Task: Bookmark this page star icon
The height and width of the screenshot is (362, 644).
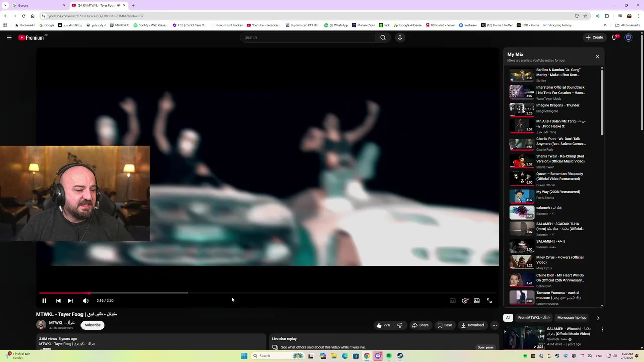Action: click(585, 16)
